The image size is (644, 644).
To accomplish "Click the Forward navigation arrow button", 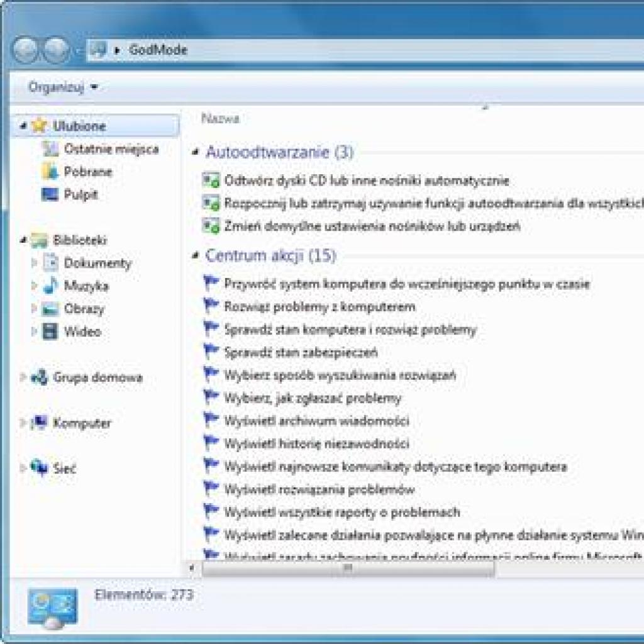I will 56,50.
